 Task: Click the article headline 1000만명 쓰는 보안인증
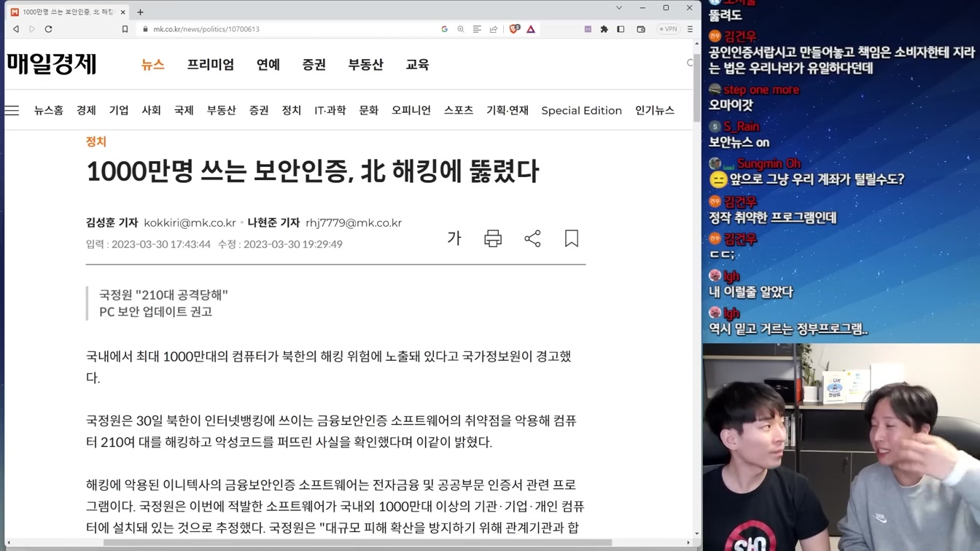pyautogui.click(x=312, y=172)
